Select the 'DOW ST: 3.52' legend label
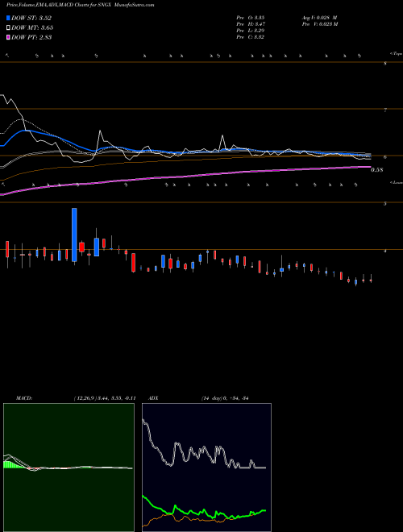The height and width of the screenshot is (532, 403). [31, 18]
